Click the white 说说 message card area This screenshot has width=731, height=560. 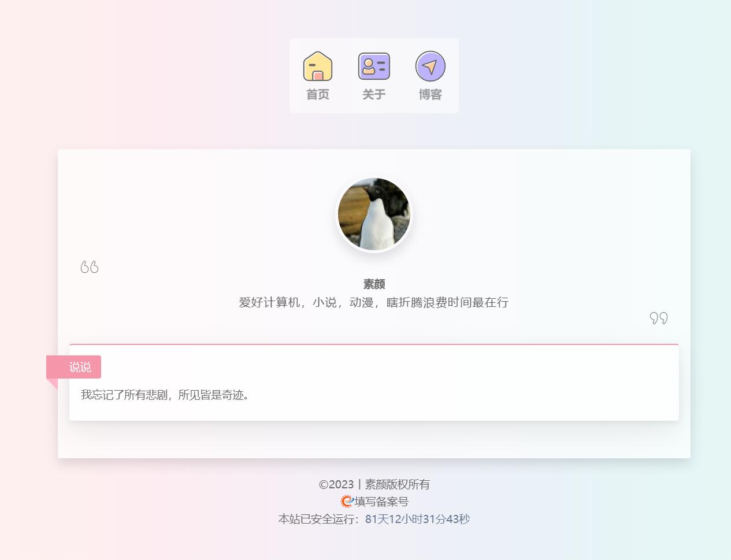[x=374, y=383]
